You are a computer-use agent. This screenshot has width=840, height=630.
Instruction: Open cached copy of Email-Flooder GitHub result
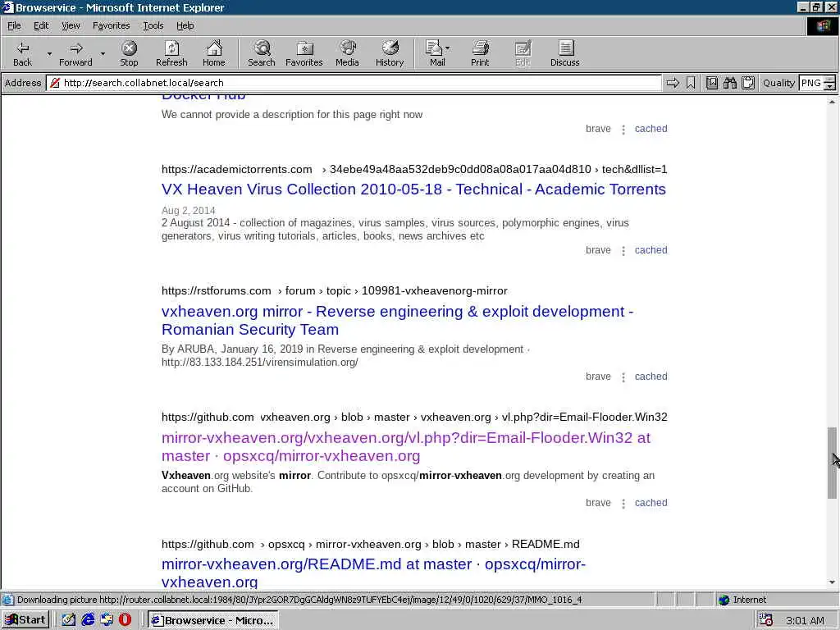(x=651, y=503)
